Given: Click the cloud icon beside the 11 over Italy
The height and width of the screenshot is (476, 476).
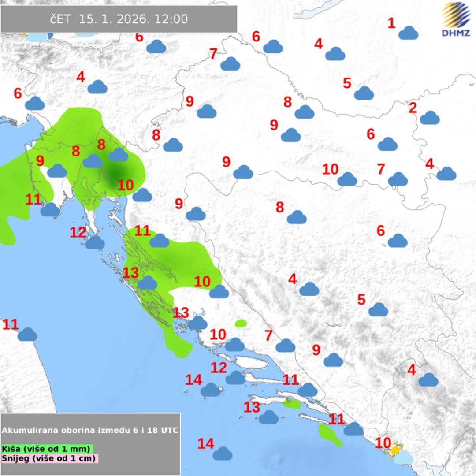Looking at the screenshot, I should click(27, 335).
